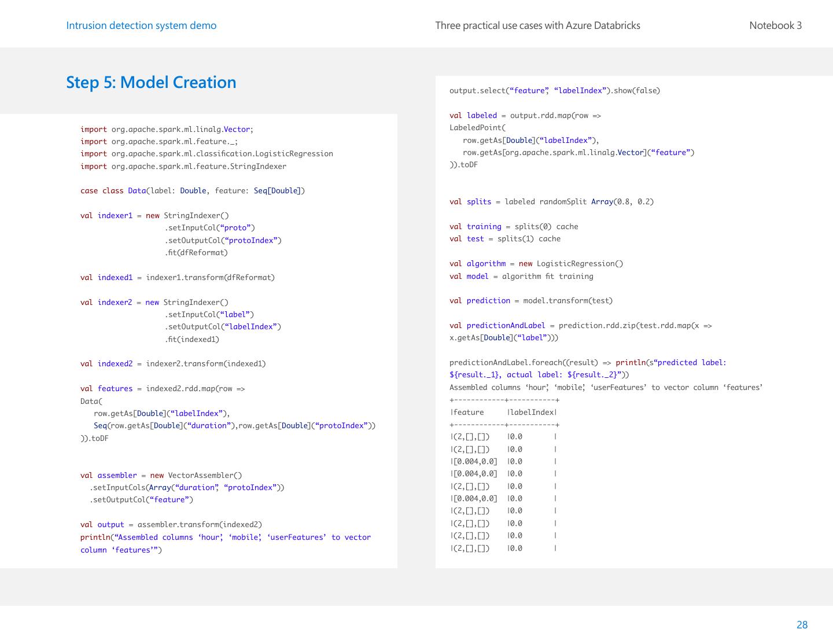Select the val assembler VectorAssembler line
833x644 pixels.
point(161,476)
